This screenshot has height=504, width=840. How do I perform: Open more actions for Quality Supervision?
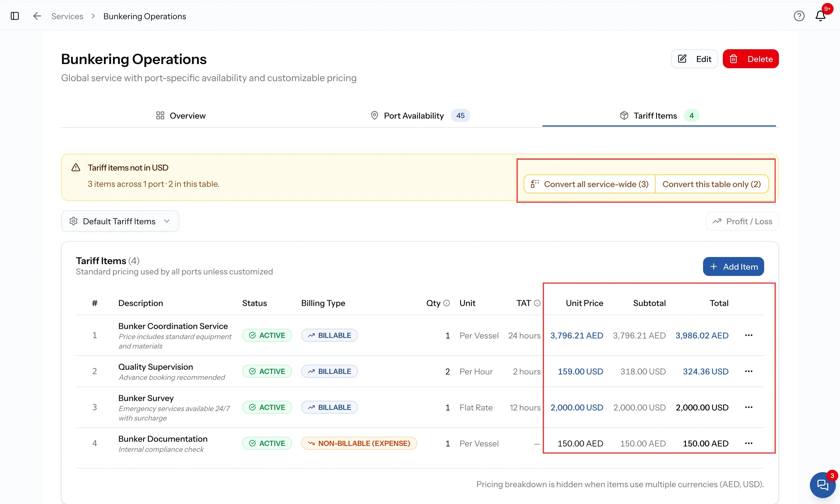coord(749,371)
